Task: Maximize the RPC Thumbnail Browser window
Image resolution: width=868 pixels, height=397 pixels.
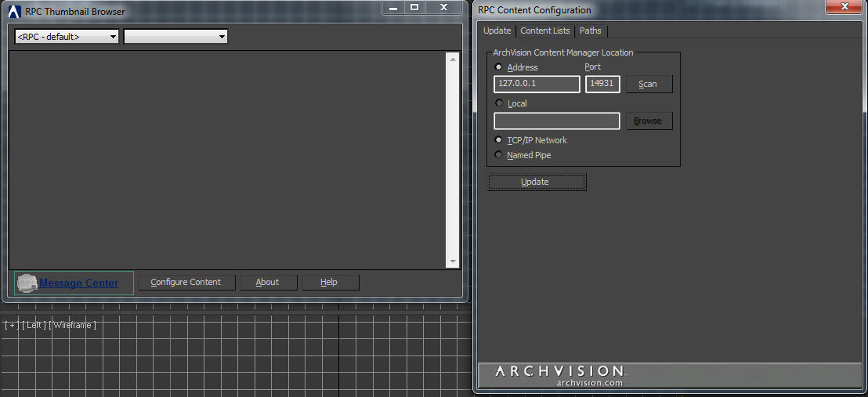Action: tap(414, 7)
